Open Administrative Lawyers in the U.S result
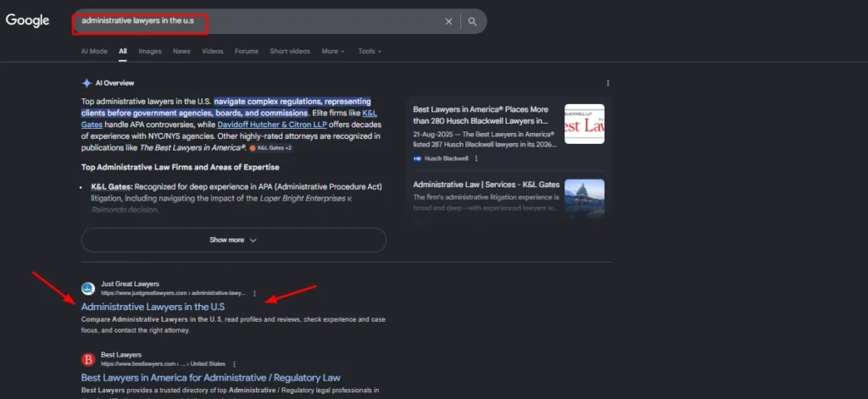868x399 pixels. click(x=153, y=307)
